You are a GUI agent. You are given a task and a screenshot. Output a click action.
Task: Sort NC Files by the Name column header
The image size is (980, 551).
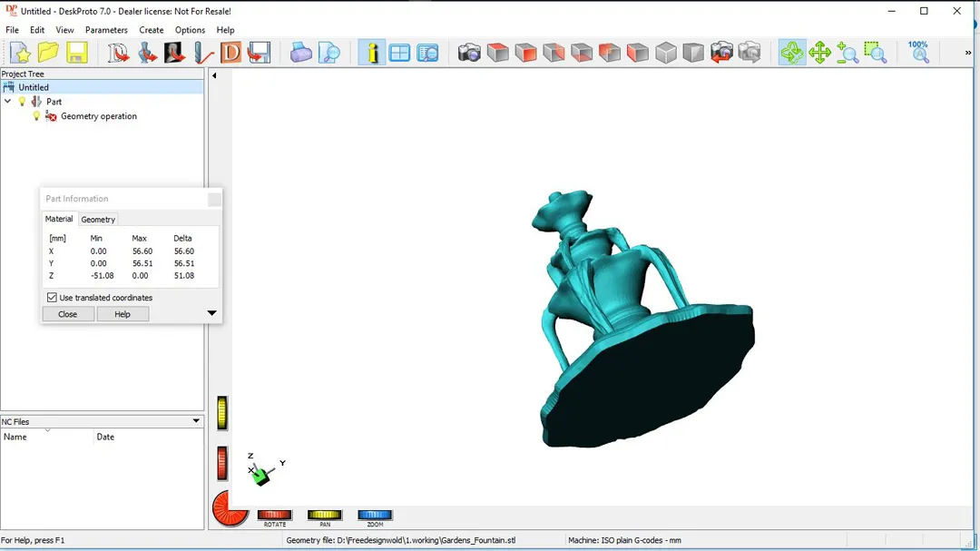(x=47, y=437)
